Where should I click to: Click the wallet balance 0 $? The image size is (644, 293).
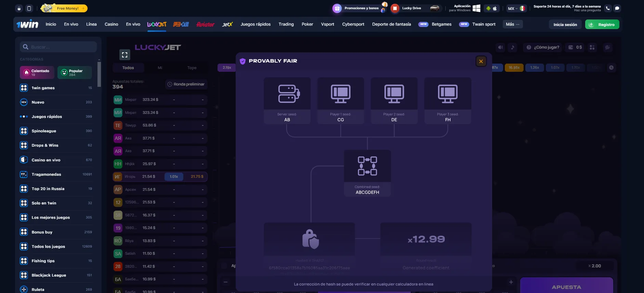(x=575, y=48)
